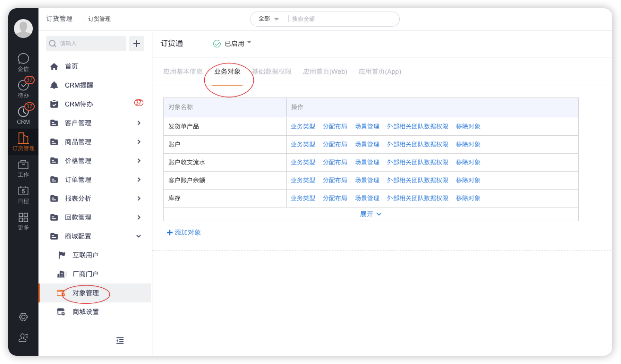Image resolution: width=621 pixels, height=364 pixels.
Task: Switch to 基础数据权限 tab
Action: [x=272, y=72]
